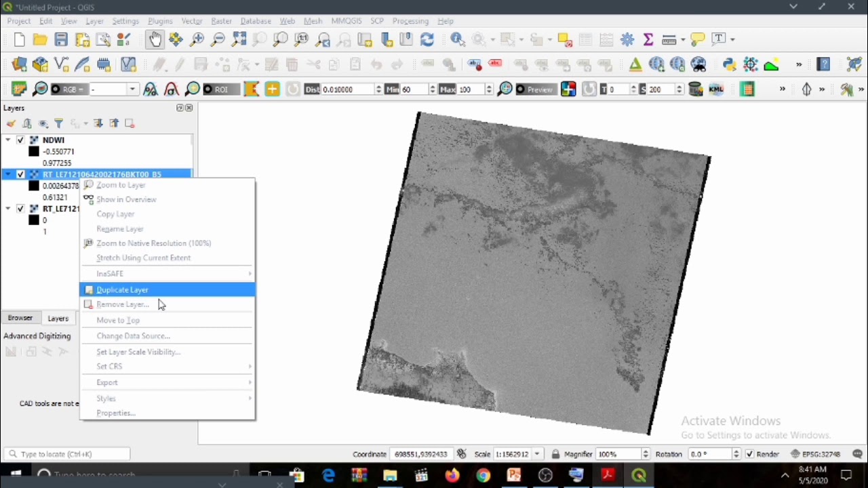868x488 pixels.
Task: Select the Identify Features tool
Action: (x=458, y=39)
